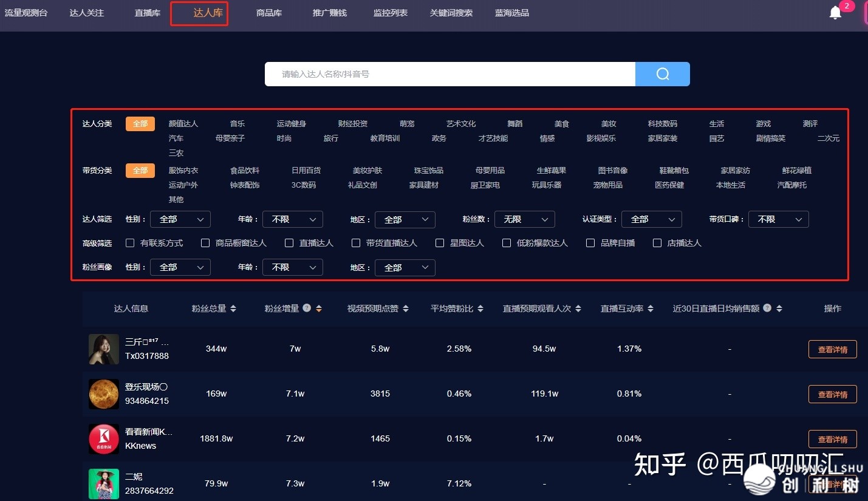The image size is (868, 501).
Task: Sort by 粉丝总量 column arrows
Action: pyautogui.click(x=233, y=308)
